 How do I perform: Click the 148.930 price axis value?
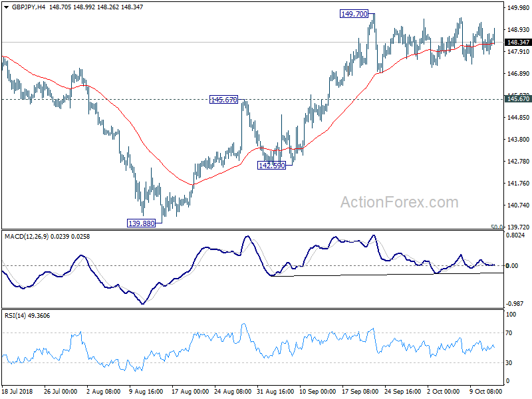(518, 30)
